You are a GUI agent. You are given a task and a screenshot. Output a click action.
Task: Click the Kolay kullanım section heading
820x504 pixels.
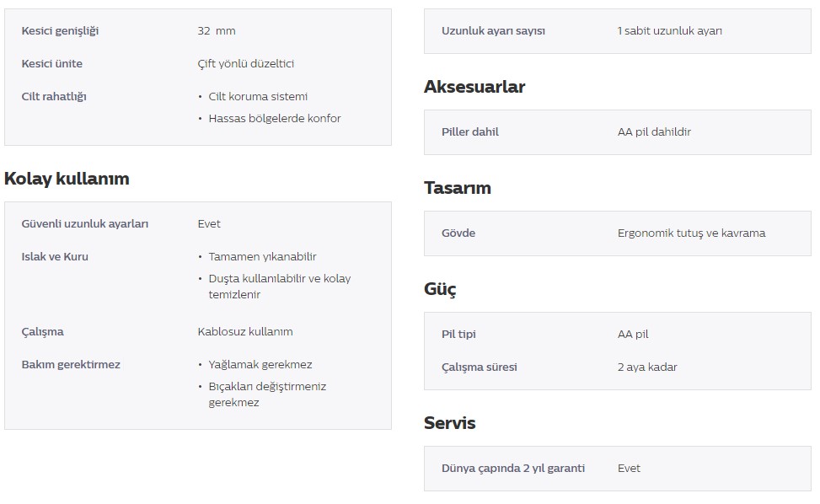(67, 179)
